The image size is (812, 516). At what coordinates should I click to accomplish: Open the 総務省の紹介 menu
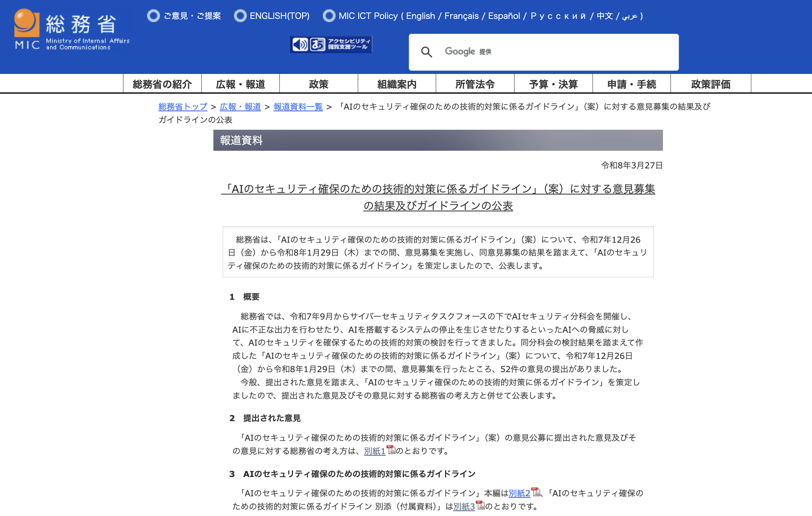pos(162,84)
